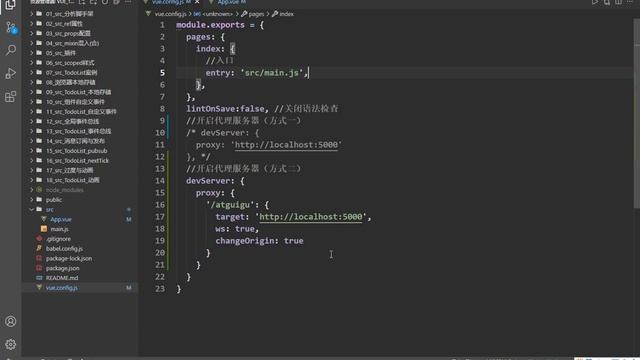
Task: Expand the node_modules folder chevron
Action: 31,190
